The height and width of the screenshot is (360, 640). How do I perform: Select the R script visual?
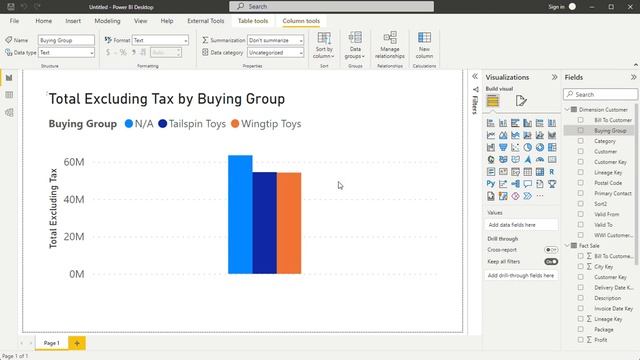552,172
